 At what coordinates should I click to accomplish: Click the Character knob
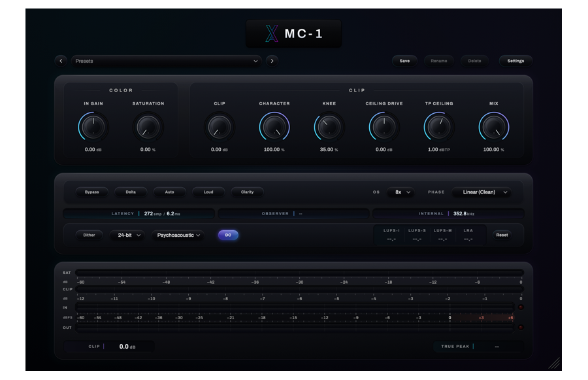[x=274, y=127]
